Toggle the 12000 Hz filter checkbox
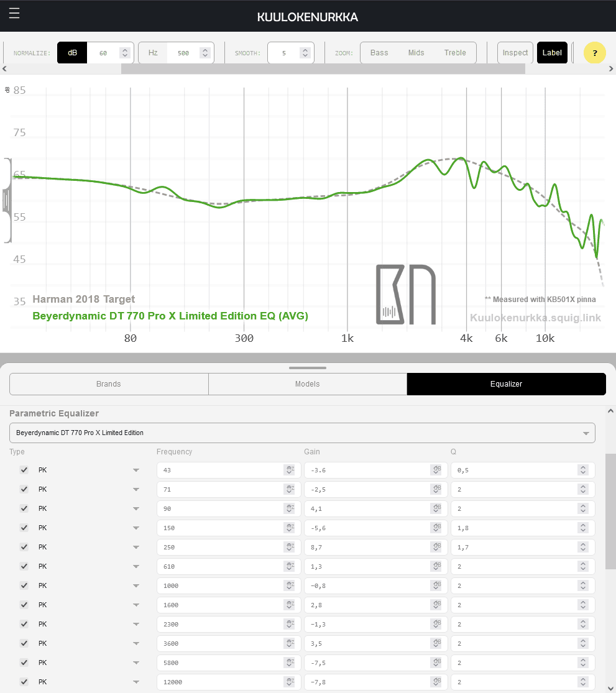This screenshot has height=693, width=616. 24,682
